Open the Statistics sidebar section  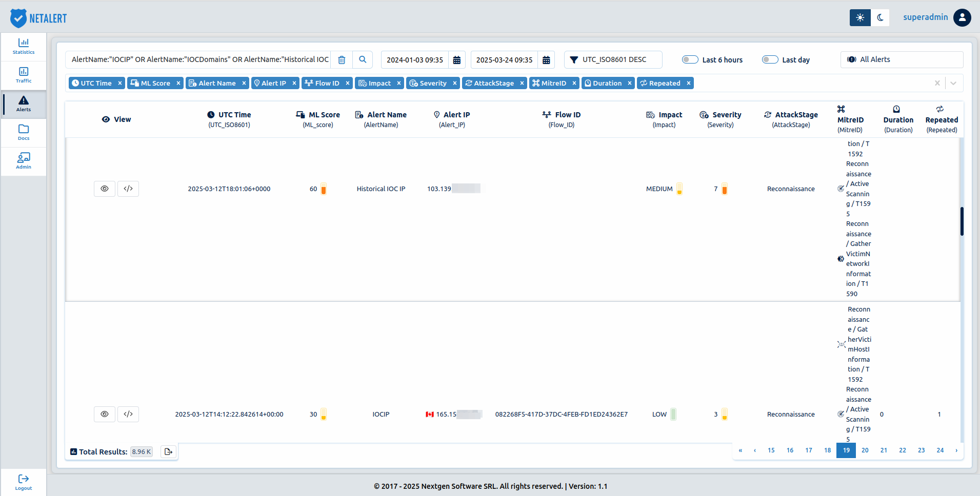[24, 47]
